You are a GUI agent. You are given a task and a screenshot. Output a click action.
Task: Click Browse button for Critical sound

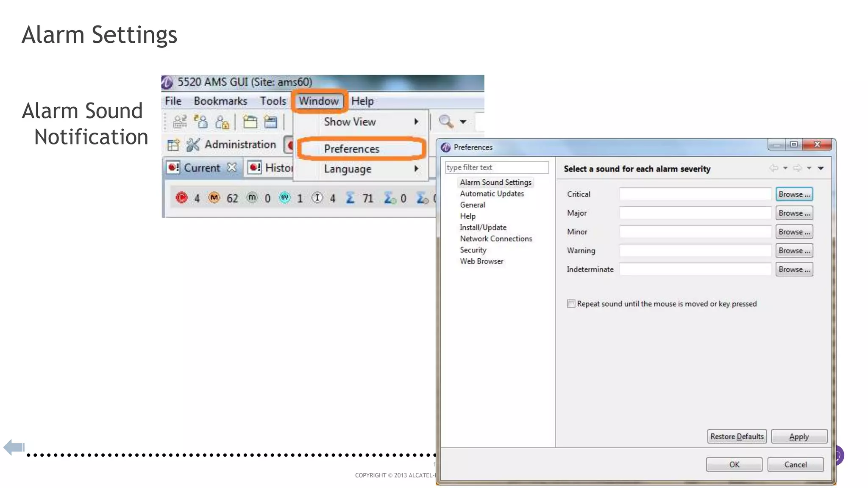[794, 194]
